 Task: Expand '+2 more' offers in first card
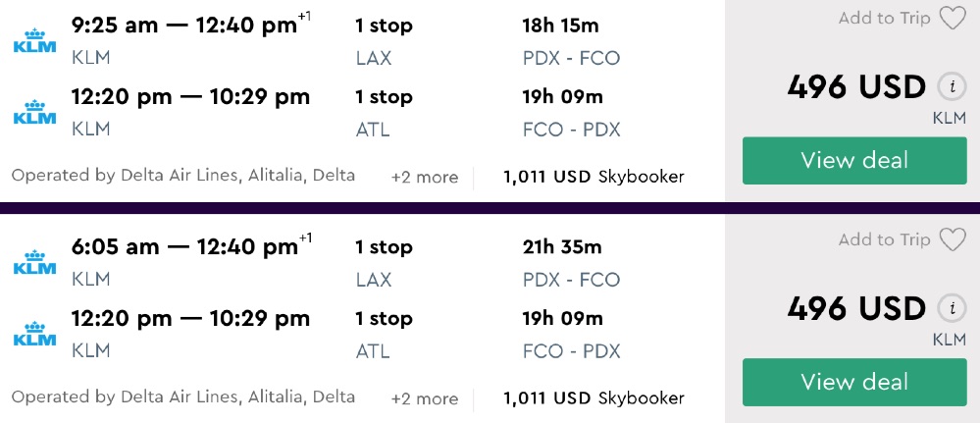(424, 178)
